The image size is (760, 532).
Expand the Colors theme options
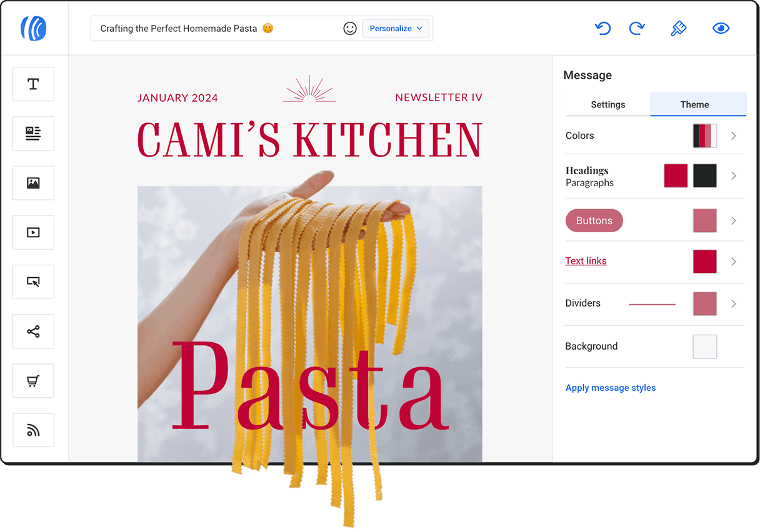[734, 135]
